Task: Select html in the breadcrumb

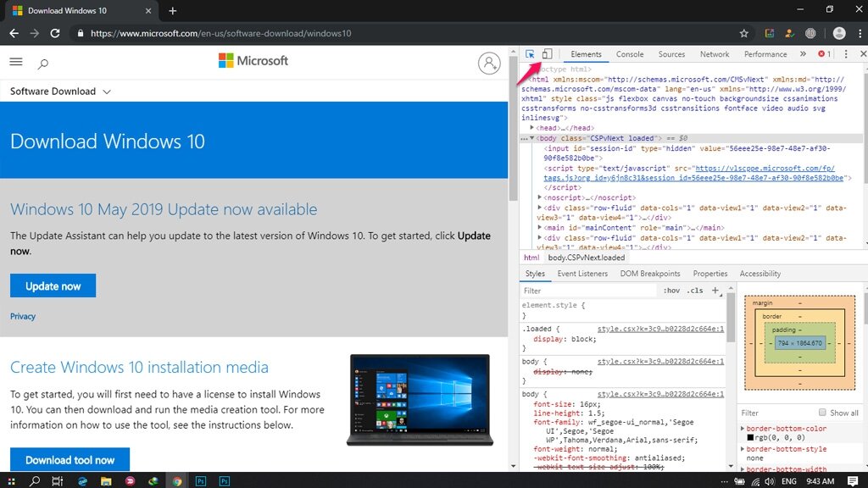Action: coord(531,258)
